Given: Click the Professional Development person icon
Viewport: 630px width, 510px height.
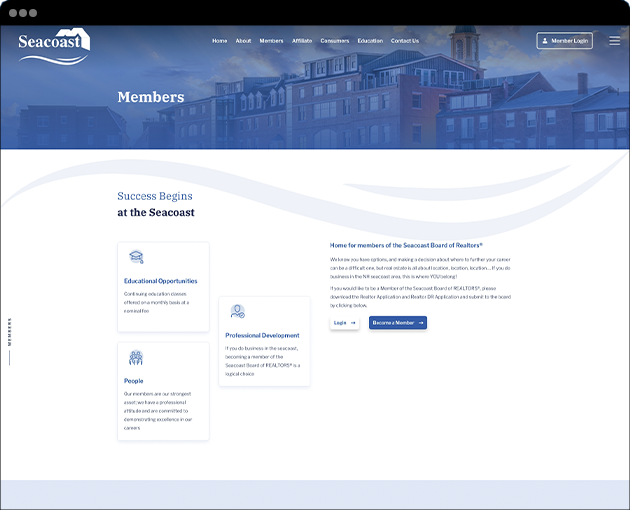Looking at the screenshot, I should pyautogui.click(x=237, y=311).
